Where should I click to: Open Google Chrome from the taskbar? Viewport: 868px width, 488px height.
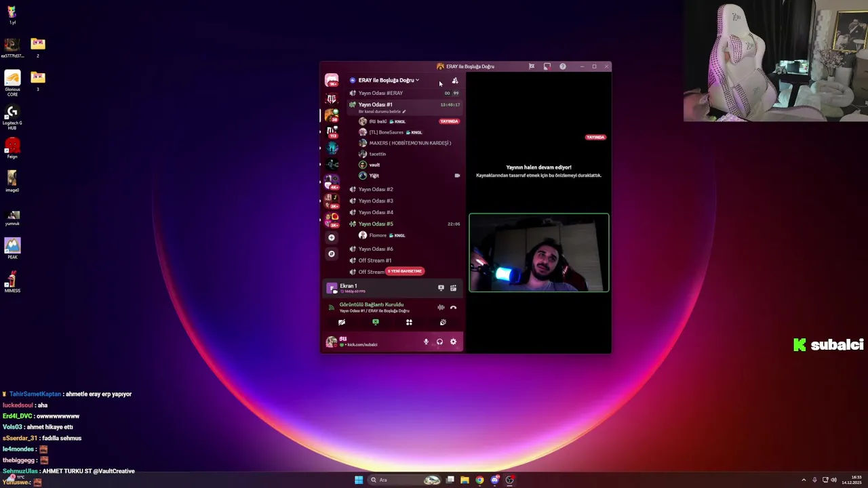[x=479, y=480]
